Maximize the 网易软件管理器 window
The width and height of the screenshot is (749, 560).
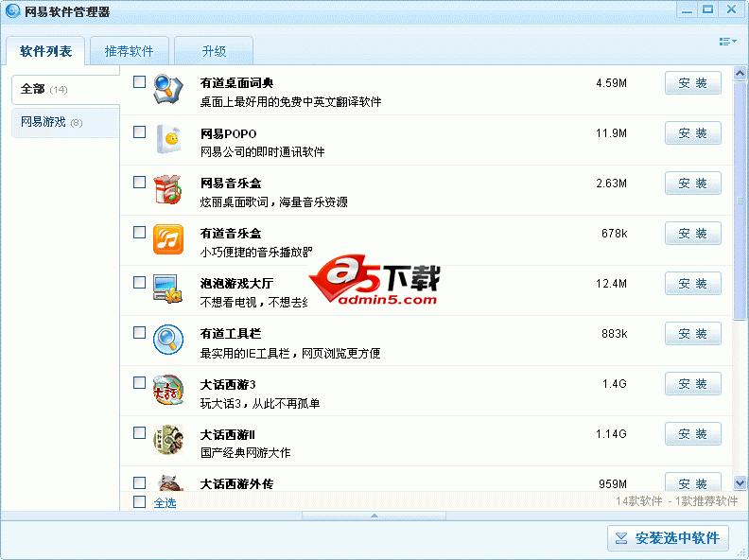(708, 9)
